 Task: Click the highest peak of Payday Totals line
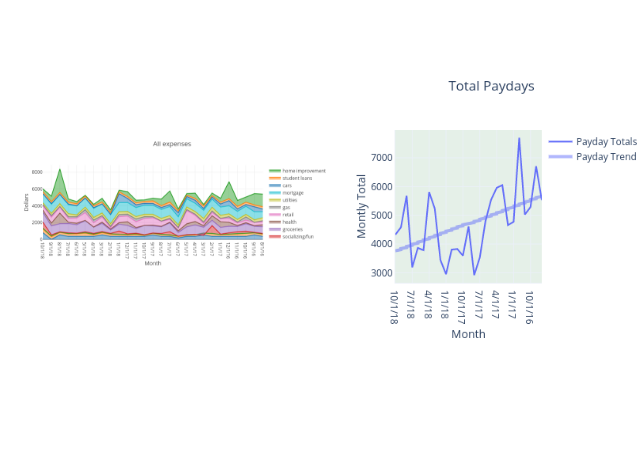click(x=519, y=139)
